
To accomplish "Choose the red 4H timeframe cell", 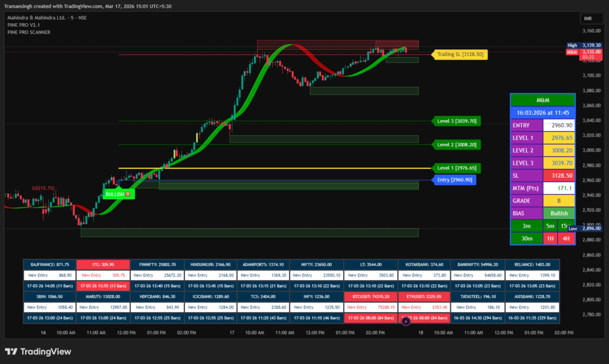I will pyautogui.click(x=566, y=239).
